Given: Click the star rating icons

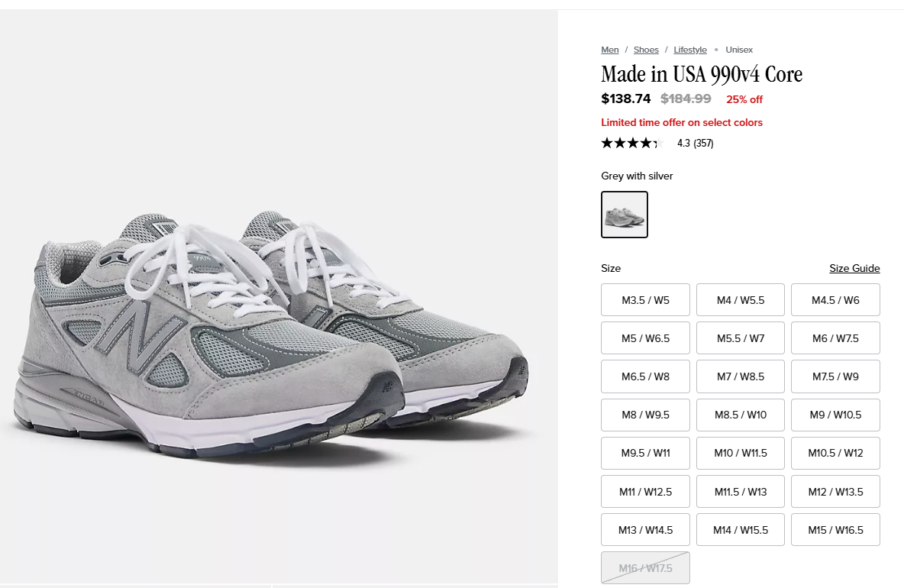Looking at the screenshot, I should pos(632,143).
